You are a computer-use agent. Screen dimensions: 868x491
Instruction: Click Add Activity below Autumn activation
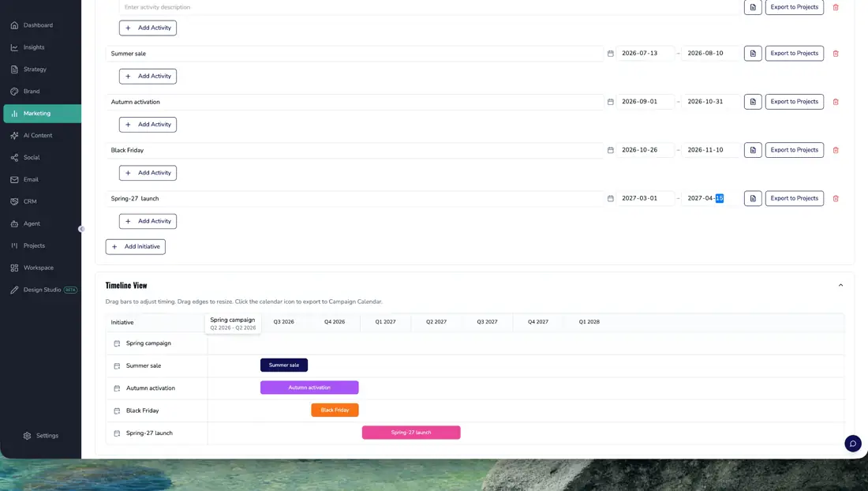coord(148,125)
